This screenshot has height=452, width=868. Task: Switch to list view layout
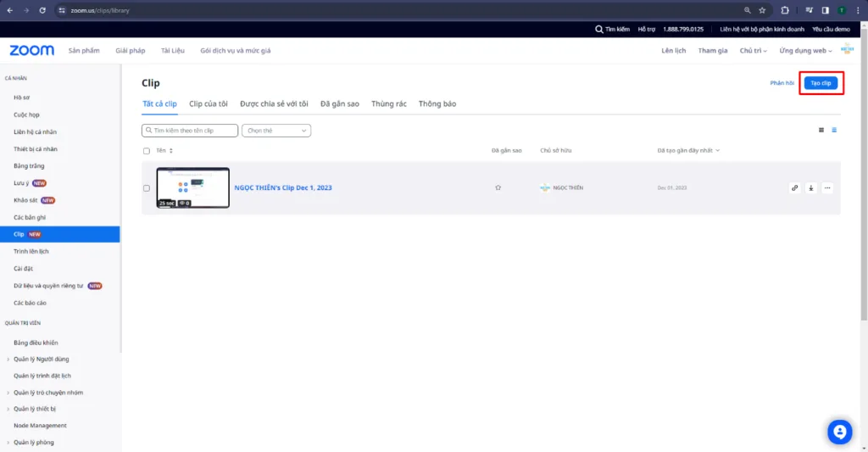point(834,131)
